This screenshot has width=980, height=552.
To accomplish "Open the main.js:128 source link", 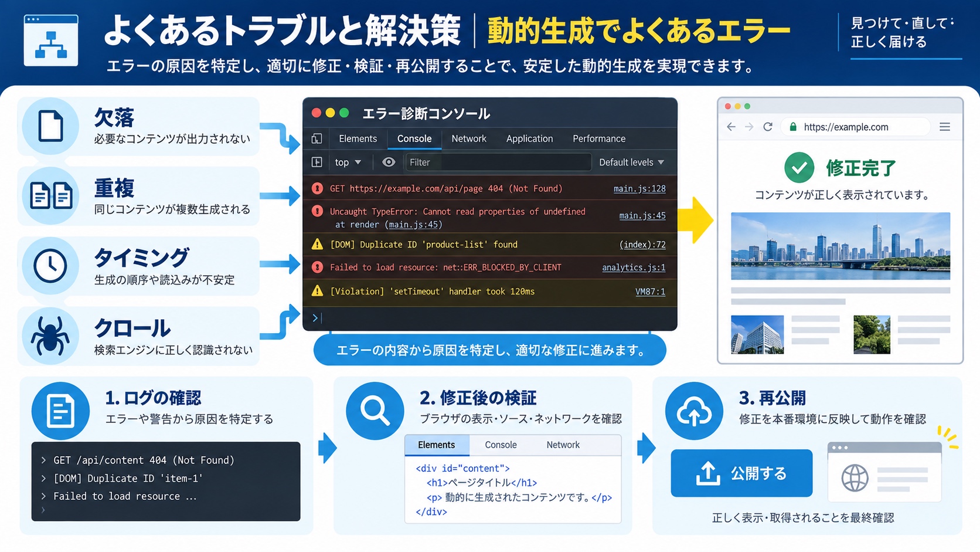I will [639, 188].
